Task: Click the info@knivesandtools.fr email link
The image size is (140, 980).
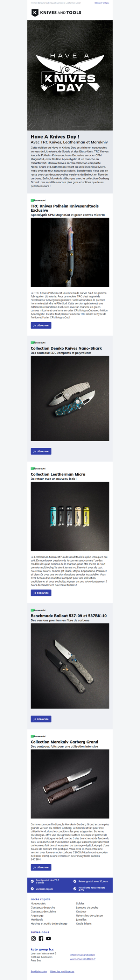Action: 83,955
